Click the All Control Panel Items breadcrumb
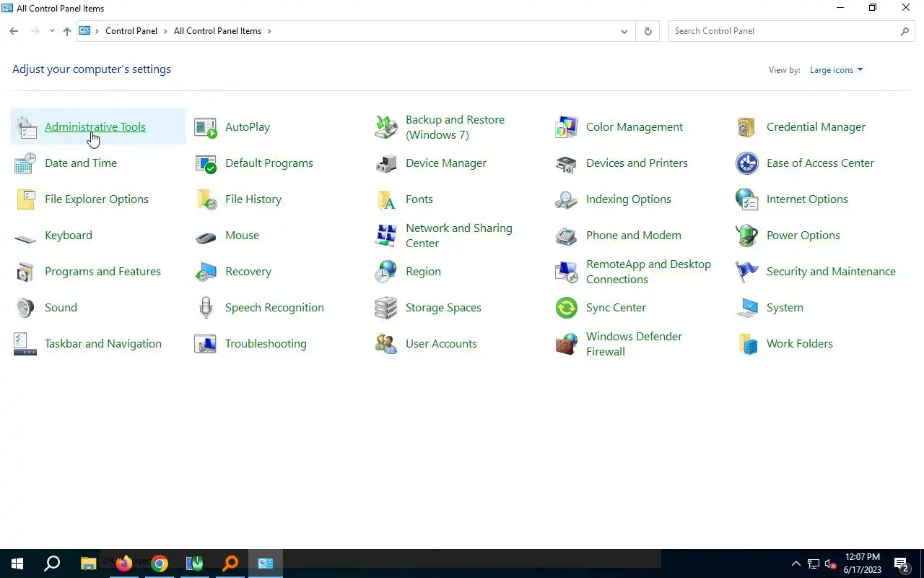 pos(217,31)
